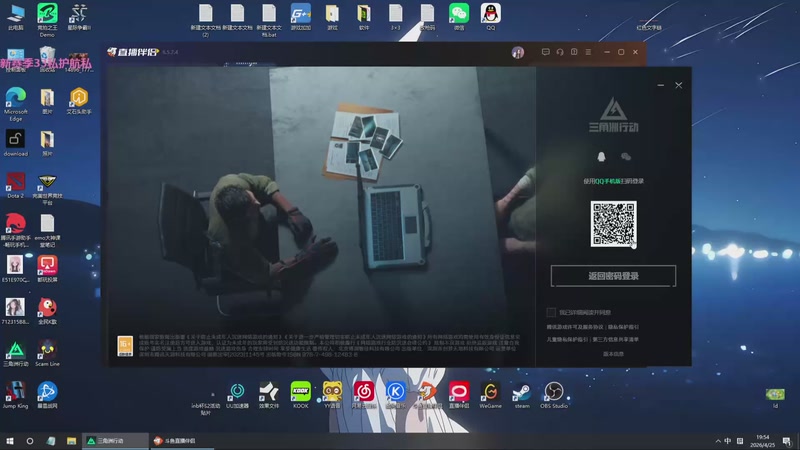Open the Microsoft Edge desktop shortcut
This screenshot has width=800, height=450.
[x=15, y=104]
